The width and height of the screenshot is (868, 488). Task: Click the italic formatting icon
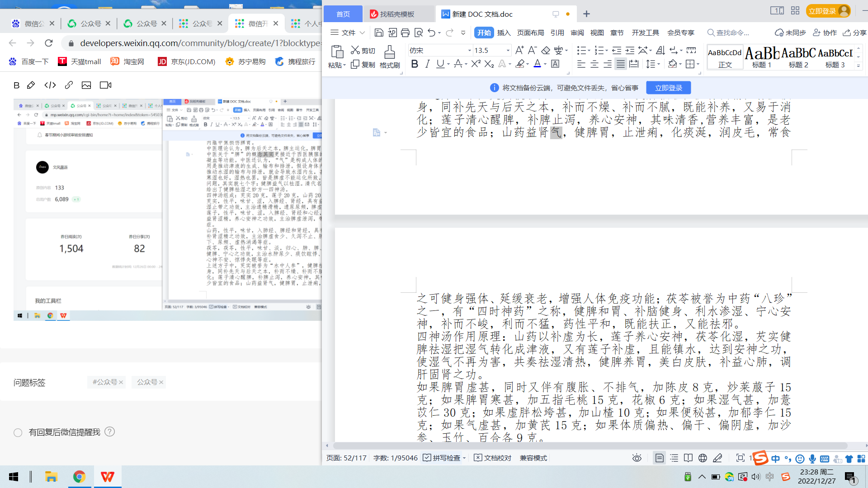427,64
